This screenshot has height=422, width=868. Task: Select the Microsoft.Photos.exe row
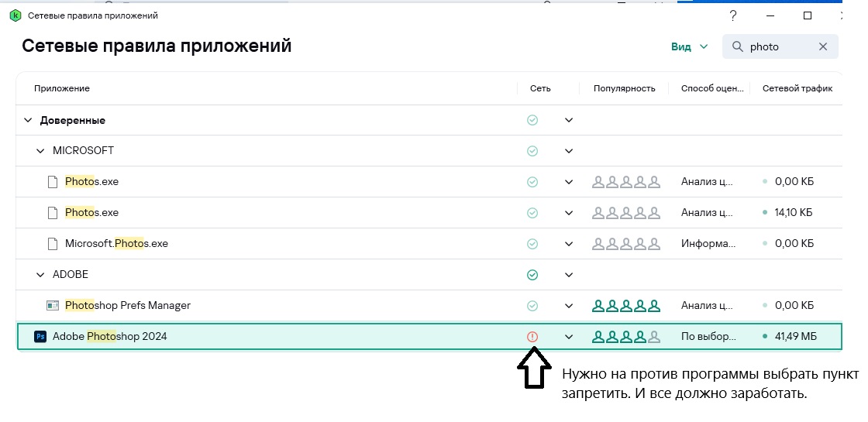pos(429,243)
